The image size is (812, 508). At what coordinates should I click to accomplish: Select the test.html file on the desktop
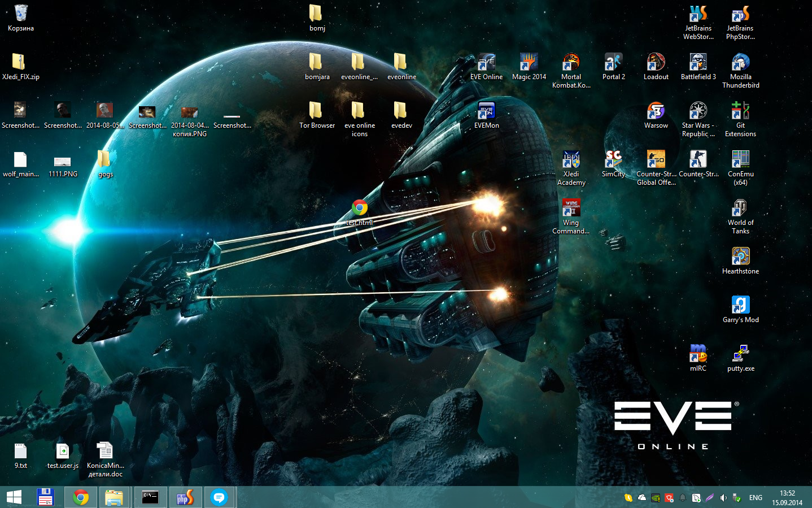360,212
